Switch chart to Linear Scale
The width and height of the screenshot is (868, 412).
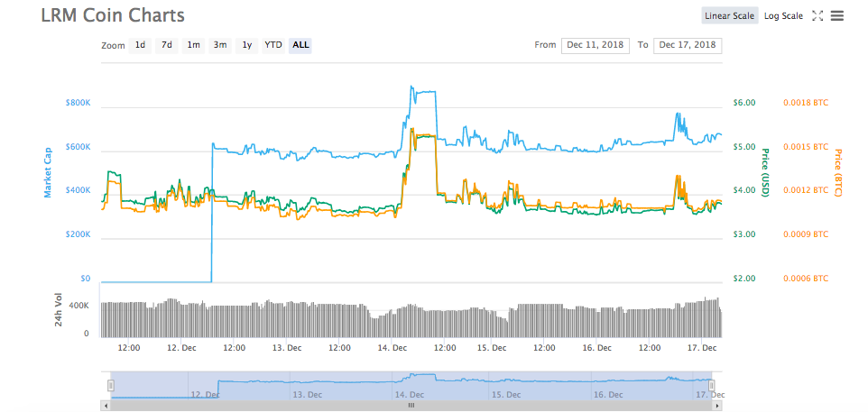(730, 16)
